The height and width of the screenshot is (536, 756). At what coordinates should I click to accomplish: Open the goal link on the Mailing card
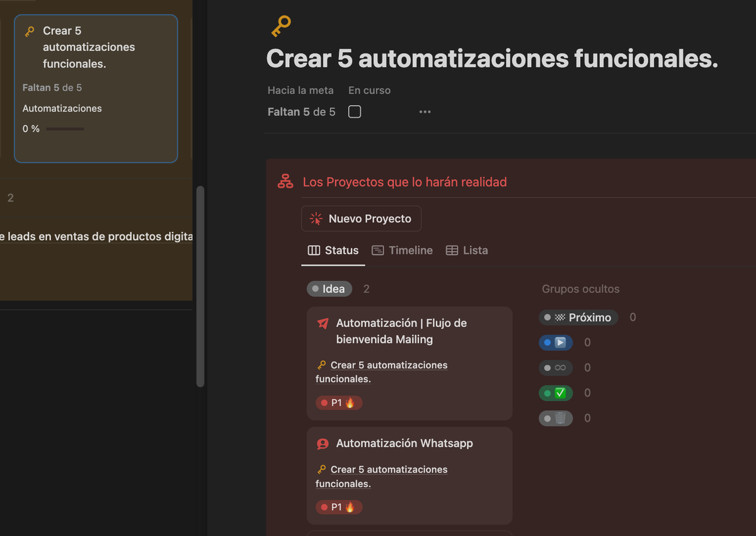coord(382,372)
